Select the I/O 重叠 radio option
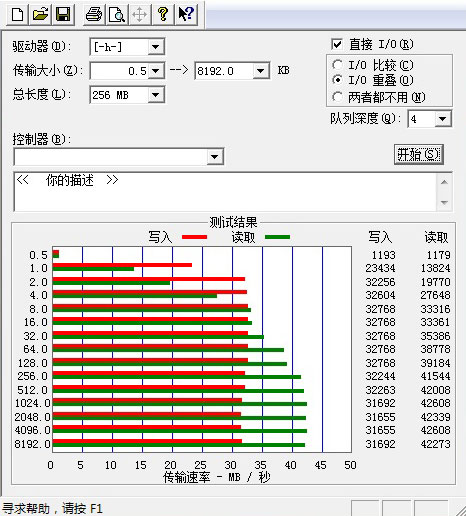 tap(337, 80)
